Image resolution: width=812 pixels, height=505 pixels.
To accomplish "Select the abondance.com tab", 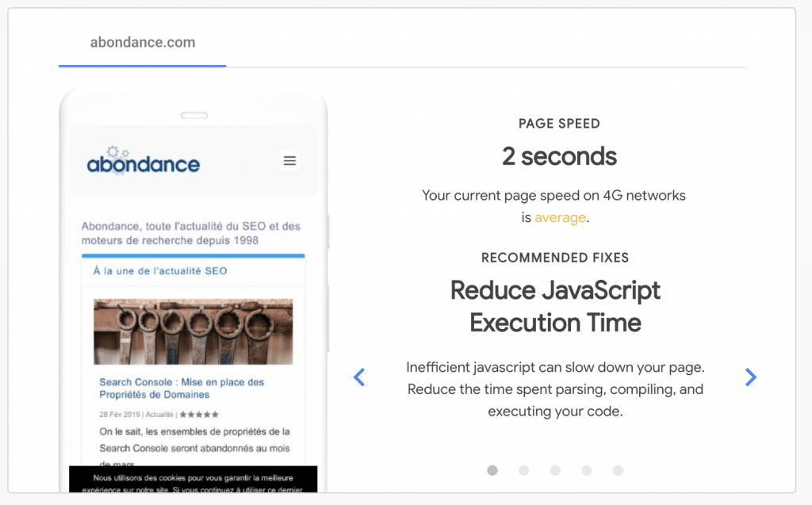I will tap(143, 42).
